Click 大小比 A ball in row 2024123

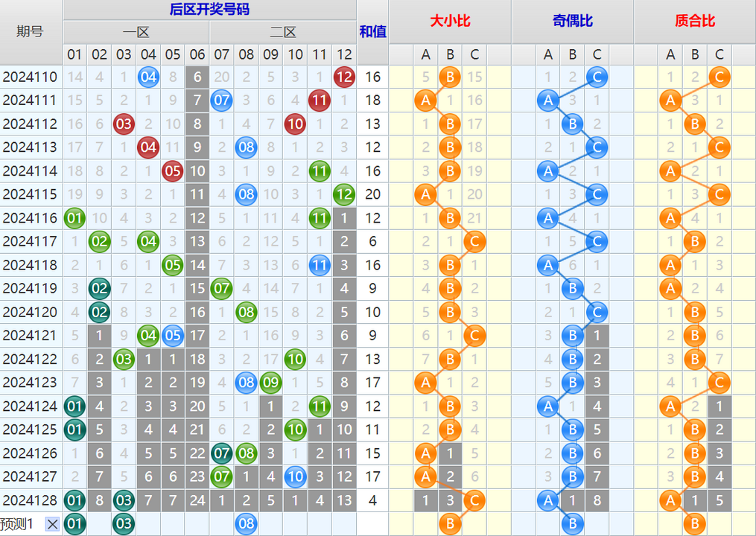(425, 383)
